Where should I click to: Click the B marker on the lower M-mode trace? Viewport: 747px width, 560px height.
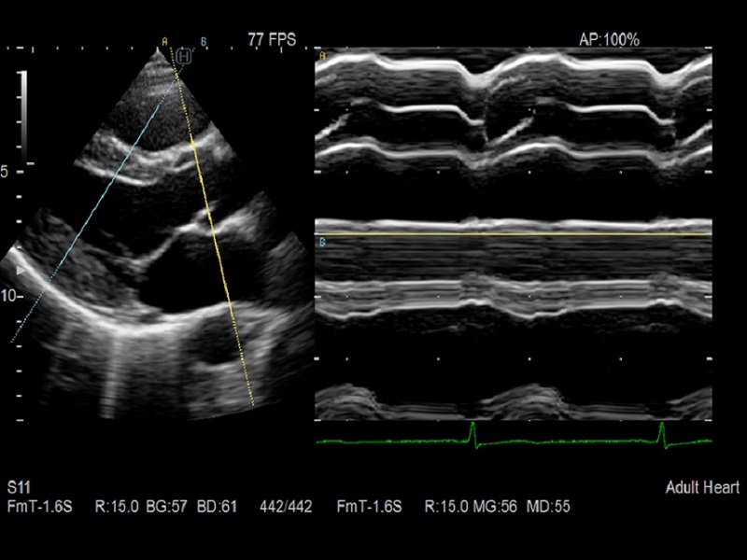(323, 243)
